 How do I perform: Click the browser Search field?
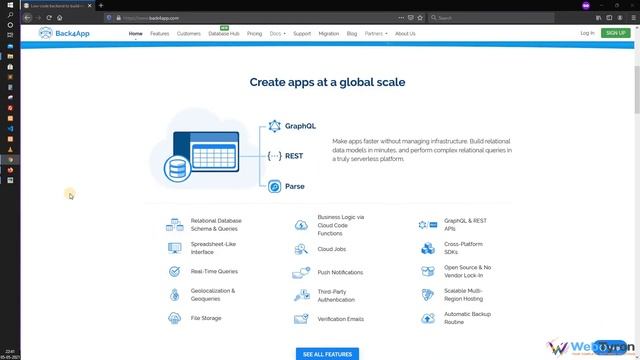[491, 18]
